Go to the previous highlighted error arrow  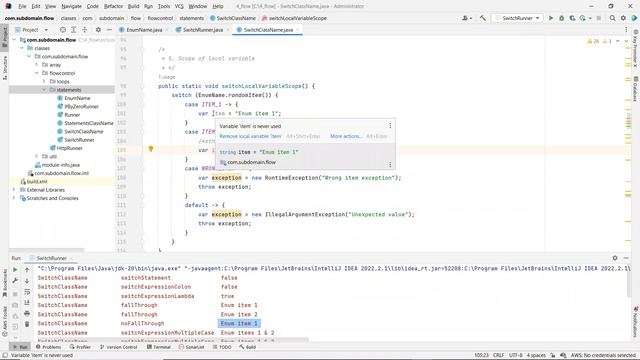618,41
